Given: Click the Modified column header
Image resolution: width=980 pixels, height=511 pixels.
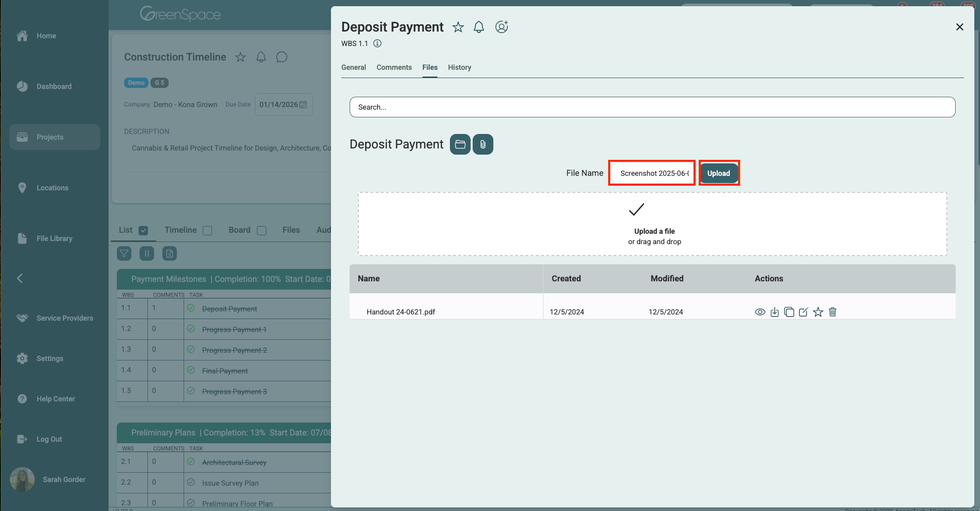Looking at the screenshot, I should pyautogui.click(x=667, y=278).
